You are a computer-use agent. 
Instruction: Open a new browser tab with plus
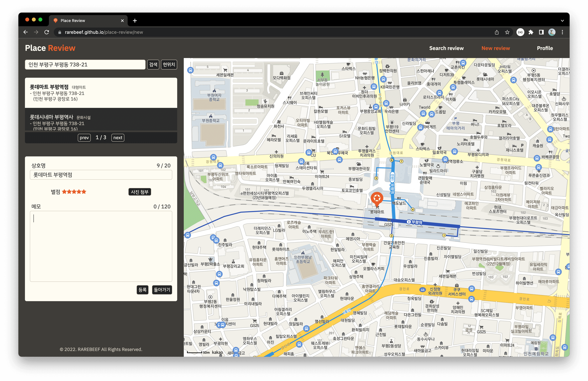click(x=135, y=21)
